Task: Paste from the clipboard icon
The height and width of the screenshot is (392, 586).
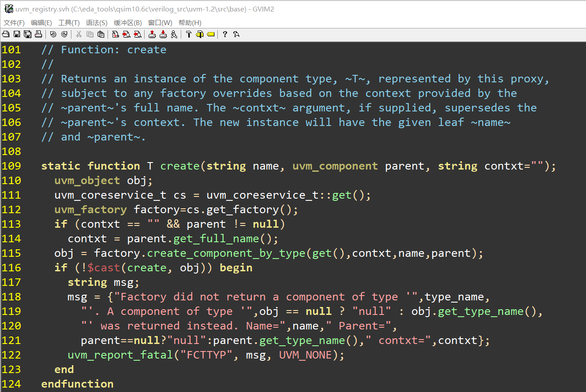Action: pos(101,34)
